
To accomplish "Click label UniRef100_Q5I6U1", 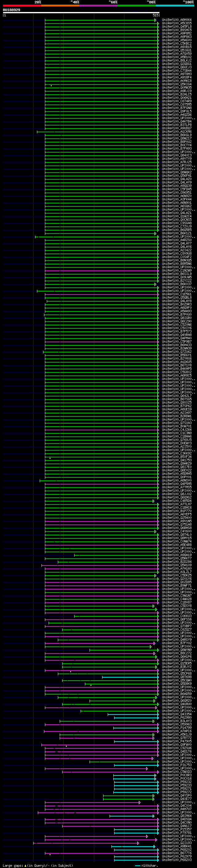I will click(x=177, y=50).
